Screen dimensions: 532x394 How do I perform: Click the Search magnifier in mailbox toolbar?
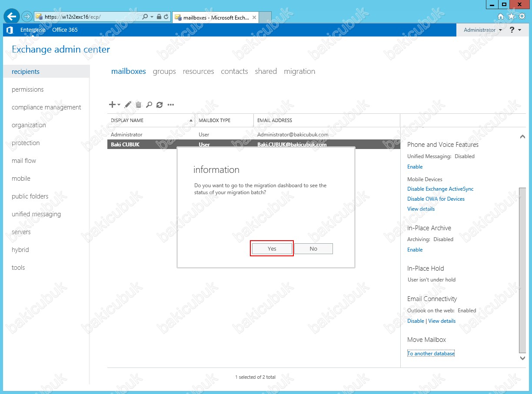click(149, 105)
